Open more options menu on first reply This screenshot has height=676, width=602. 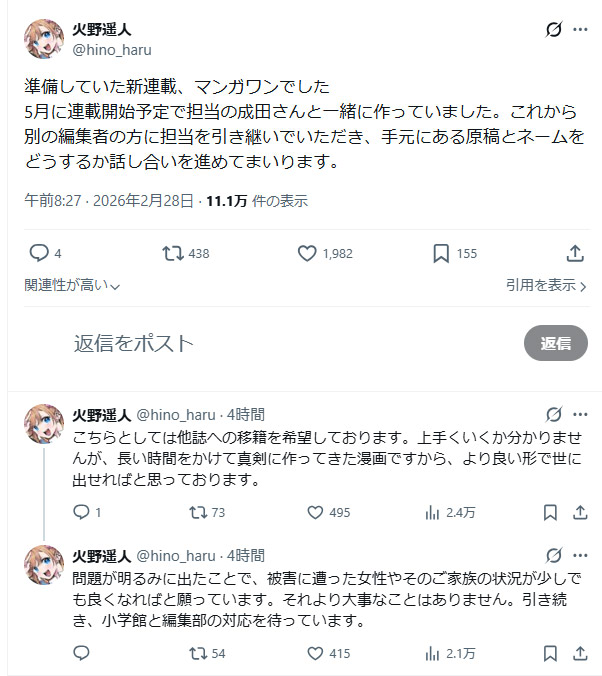(x=580, y=414)
